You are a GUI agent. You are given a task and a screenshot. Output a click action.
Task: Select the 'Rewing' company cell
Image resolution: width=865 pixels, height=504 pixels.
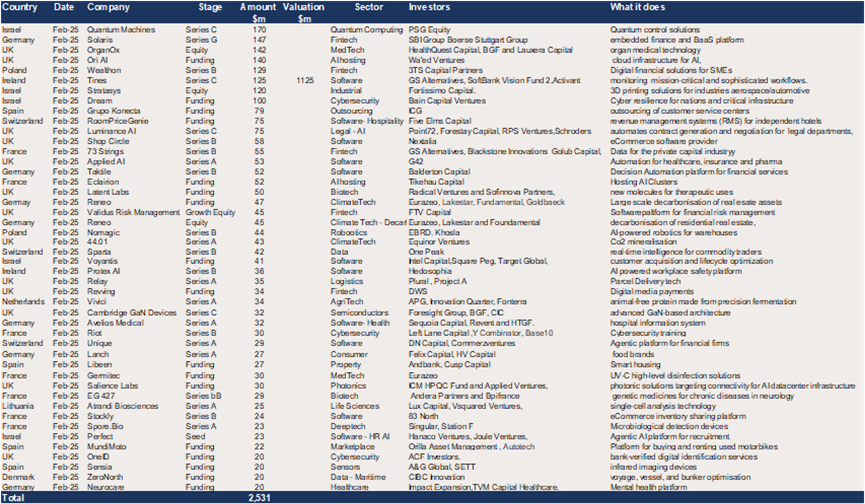point(101,292)
